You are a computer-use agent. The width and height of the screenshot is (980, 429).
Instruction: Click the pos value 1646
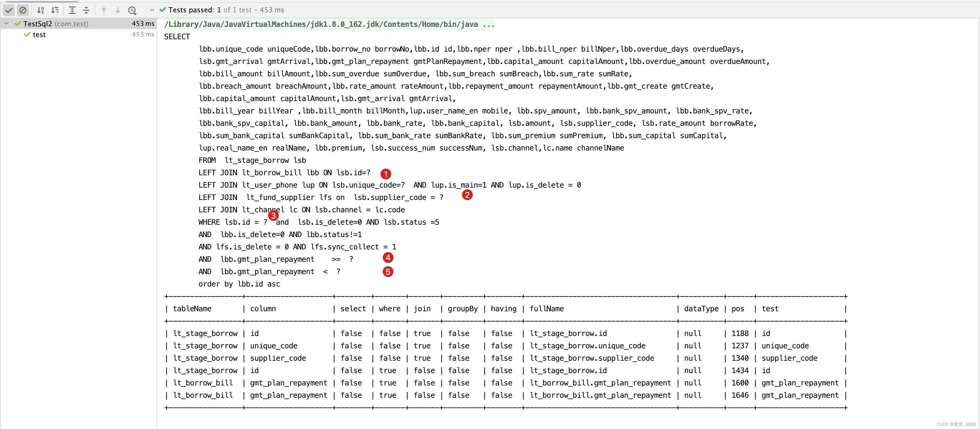tap(740, 395)
